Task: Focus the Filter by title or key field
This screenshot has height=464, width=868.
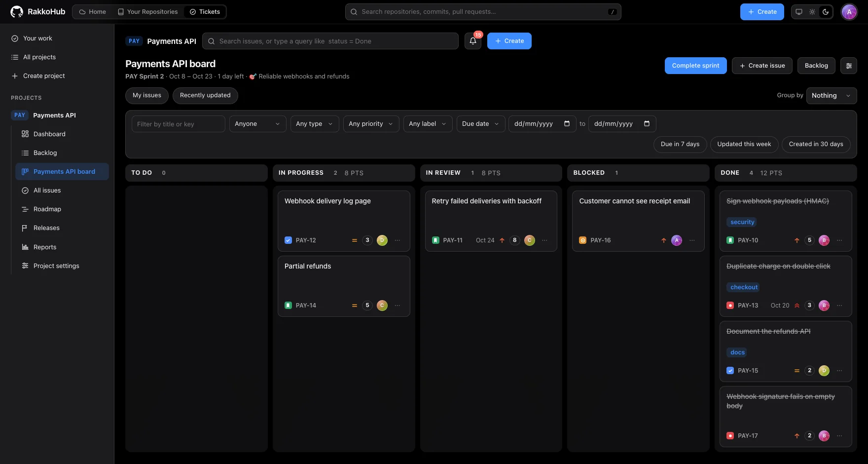Action: [x=179, y=124]
